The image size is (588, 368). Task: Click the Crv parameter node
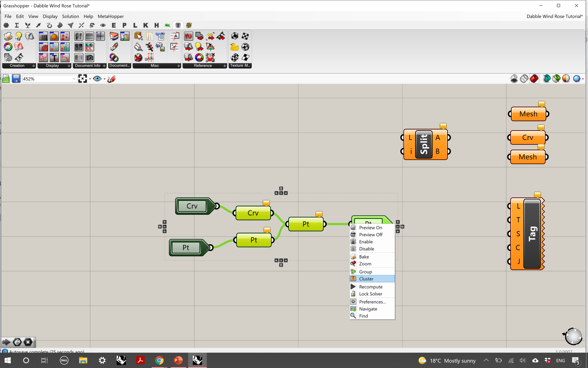pyautogui.click(x=193, y=206)
